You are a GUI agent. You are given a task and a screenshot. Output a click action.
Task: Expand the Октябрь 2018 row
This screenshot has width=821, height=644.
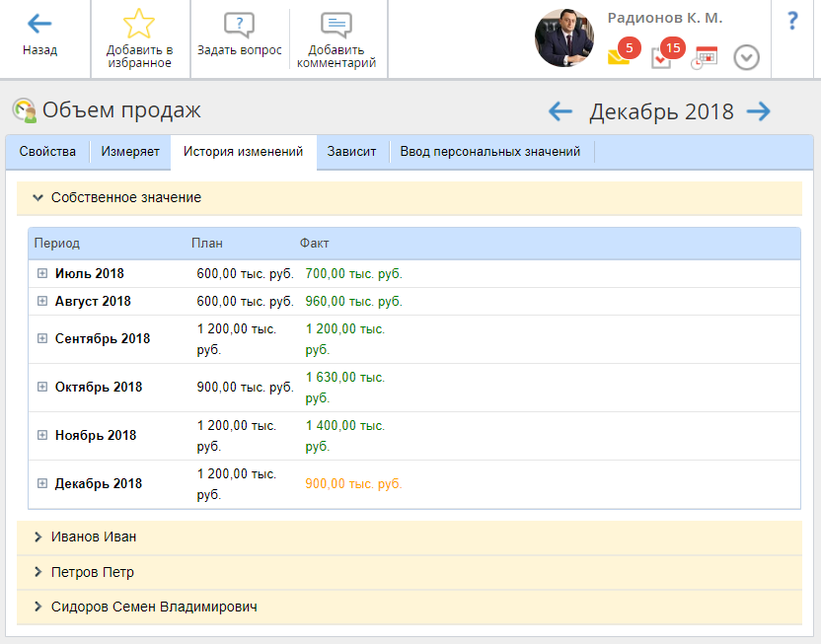tap(42, 388)
